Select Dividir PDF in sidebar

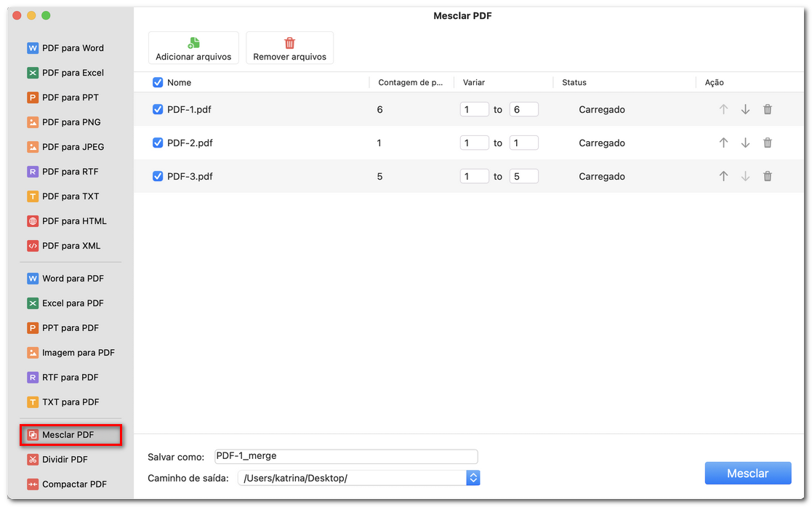(64, 460)
